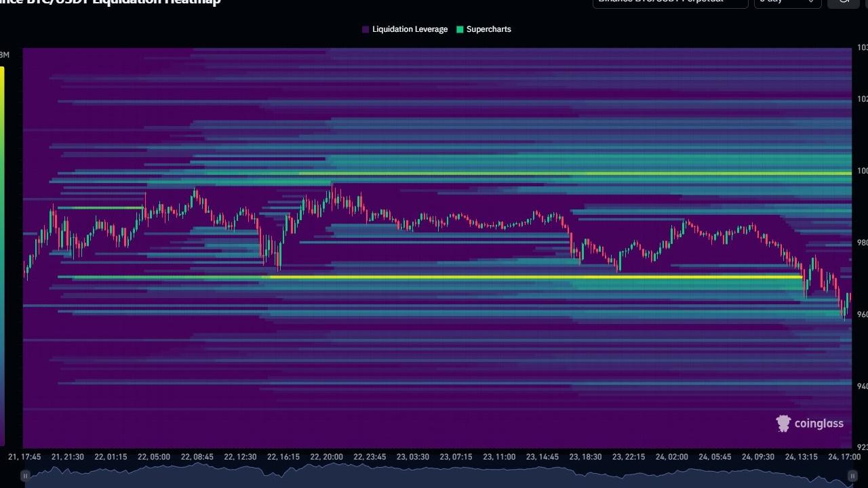Click the "24, 02:00" time axis label
The image size is (868, 488).
(671, 457)
